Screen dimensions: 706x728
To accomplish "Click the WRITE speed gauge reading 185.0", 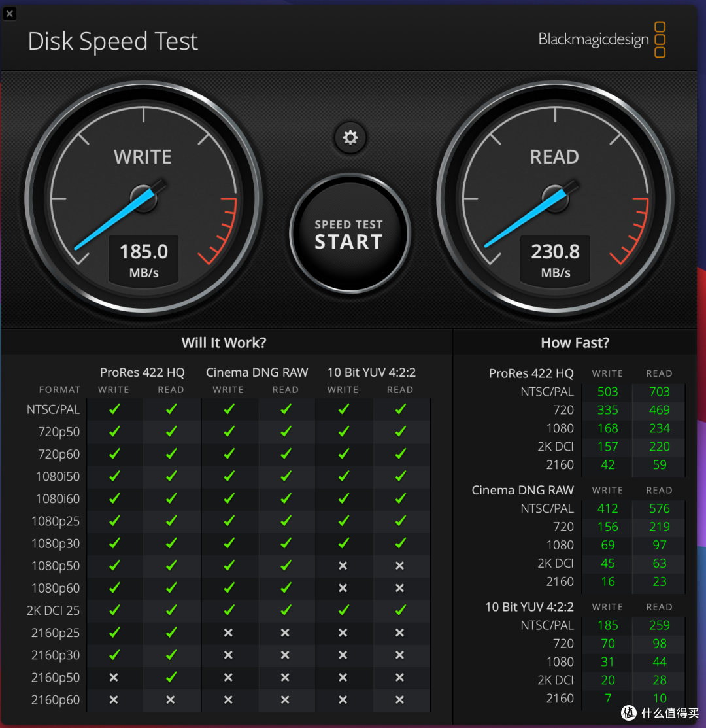I will click(x=144, y=199).
